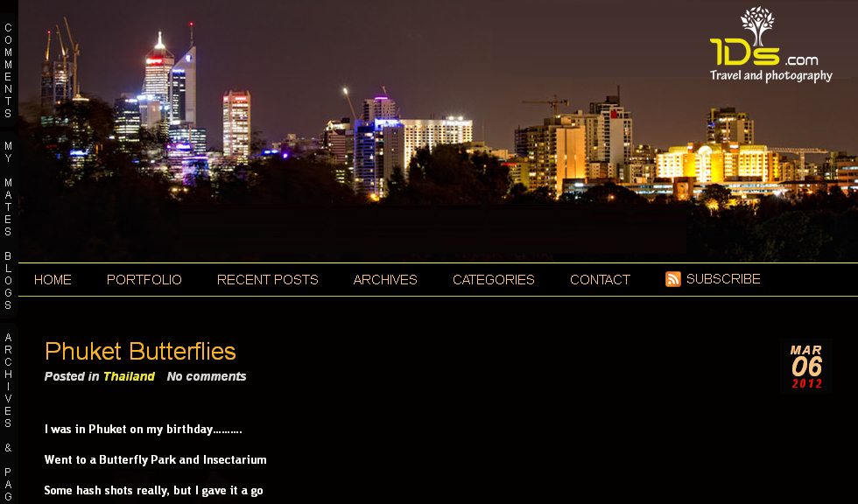Click the SUBSCRIBE link
Screen dimensions: 858x504
point(723,279)
